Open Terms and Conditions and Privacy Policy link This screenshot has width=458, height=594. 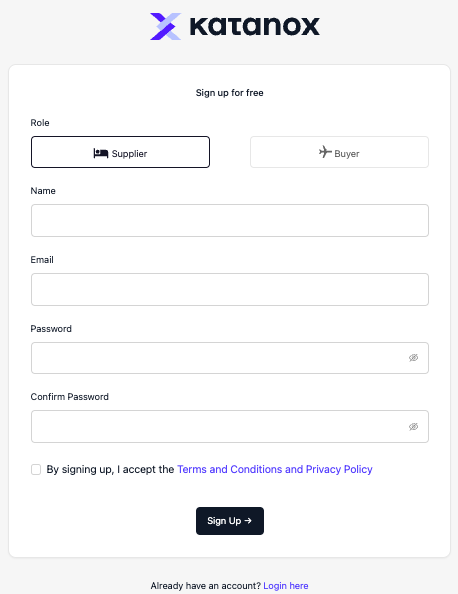[x=275, y=469]
